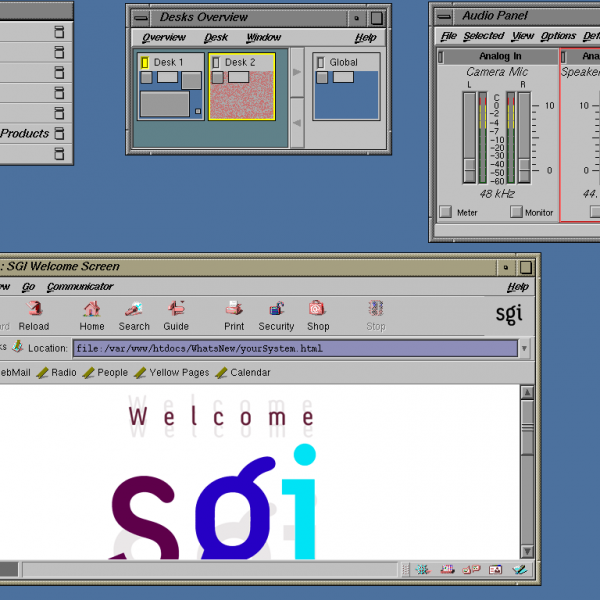
Task: Open the File menu in Audio Panel
Action: pyautogui.click(x=449, y=36)
